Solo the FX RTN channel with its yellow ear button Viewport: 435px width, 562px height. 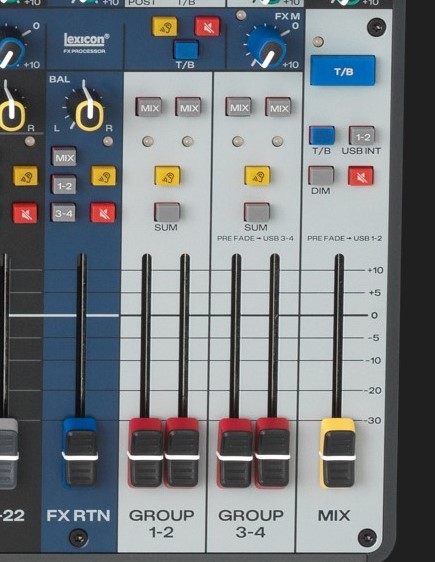(104, 175)
